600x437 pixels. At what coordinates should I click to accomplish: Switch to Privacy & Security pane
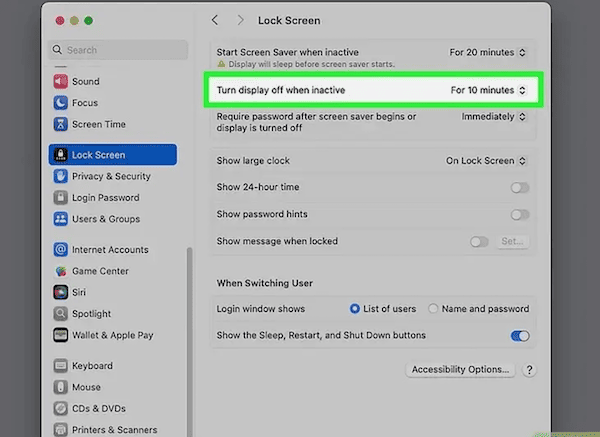[x=113, y=176]
